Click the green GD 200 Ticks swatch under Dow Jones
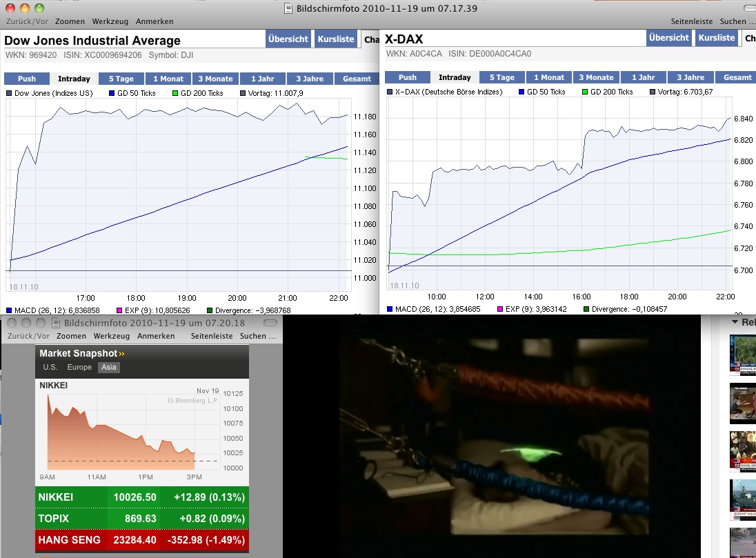The height and width of the screenshot is (558, 756). [x=175, y=93]
